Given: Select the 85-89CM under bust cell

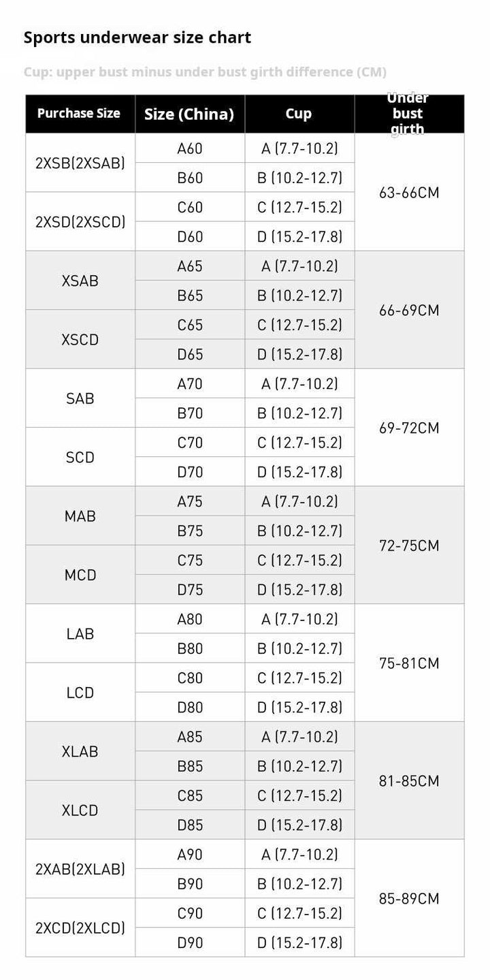Looking at the screenshot, I should click(409, 898).
